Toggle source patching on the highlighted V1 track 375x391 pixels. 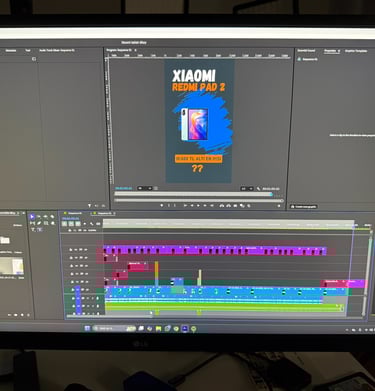point(78,290)
